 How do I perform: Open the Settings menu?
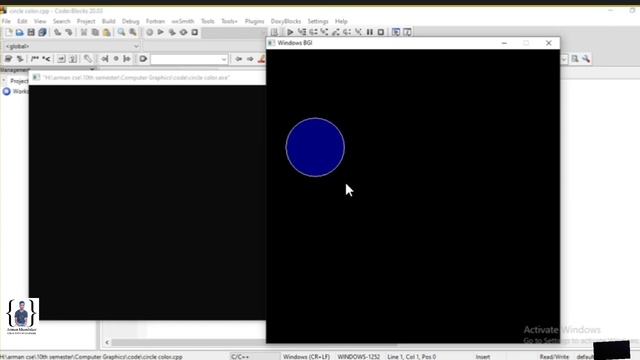tap(318, 21)
